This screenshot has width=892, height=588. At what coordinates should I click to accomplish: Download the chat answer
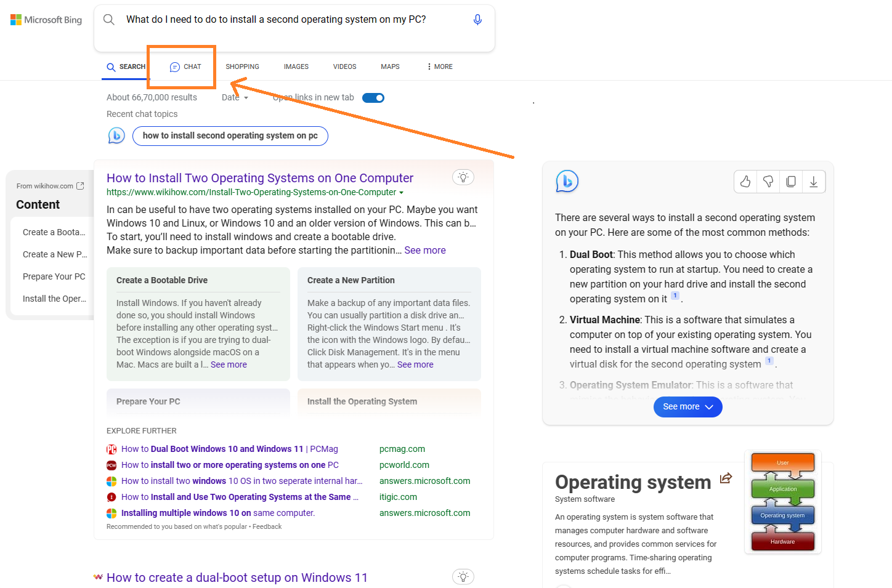pyautogui.click(x=814, y=182)
